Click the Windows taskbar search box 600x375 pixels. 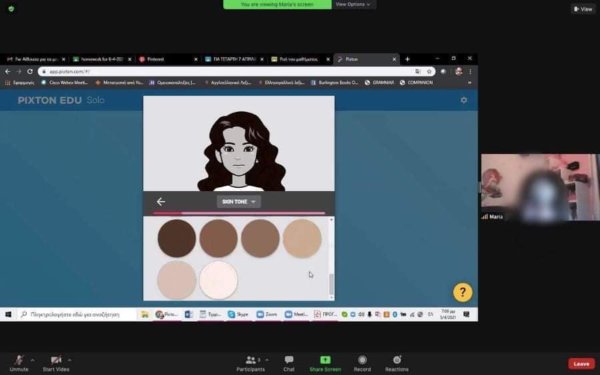(77, 315)
